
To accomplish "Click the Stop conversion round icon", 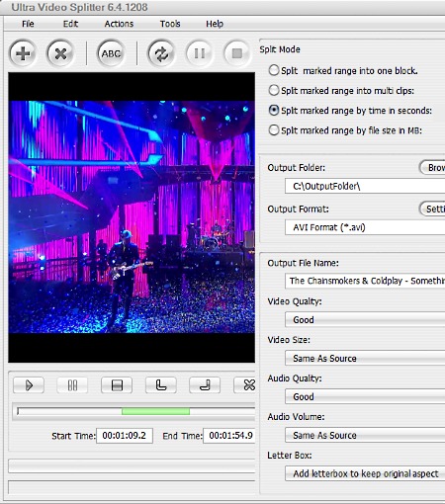I will (x=237, y=53).
